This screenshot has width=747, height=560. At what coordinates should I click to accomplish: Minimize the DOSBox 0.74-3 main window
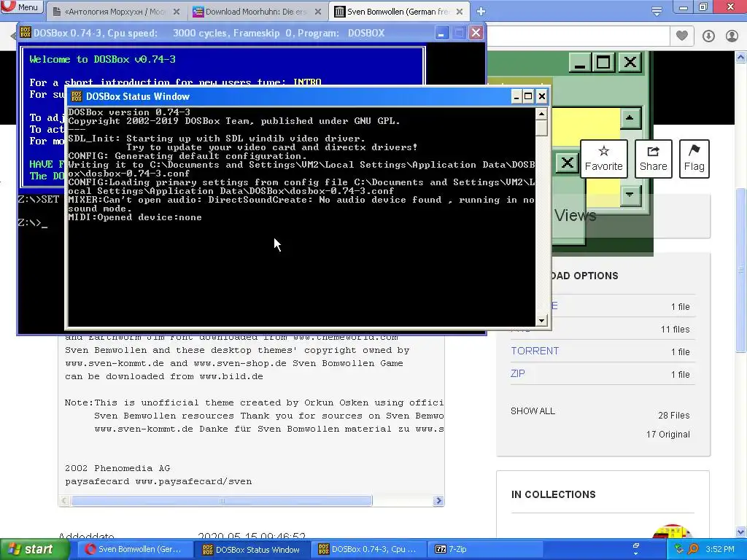441,33
